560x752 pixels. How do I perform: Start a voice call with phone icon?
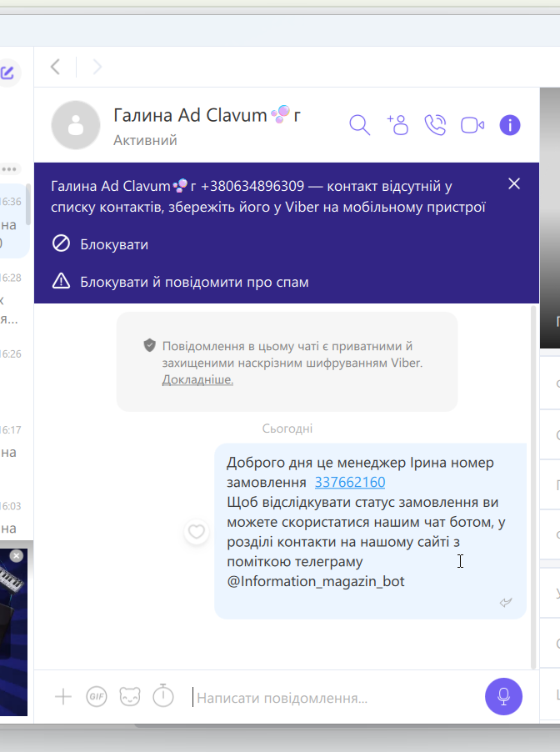[435, 125]
